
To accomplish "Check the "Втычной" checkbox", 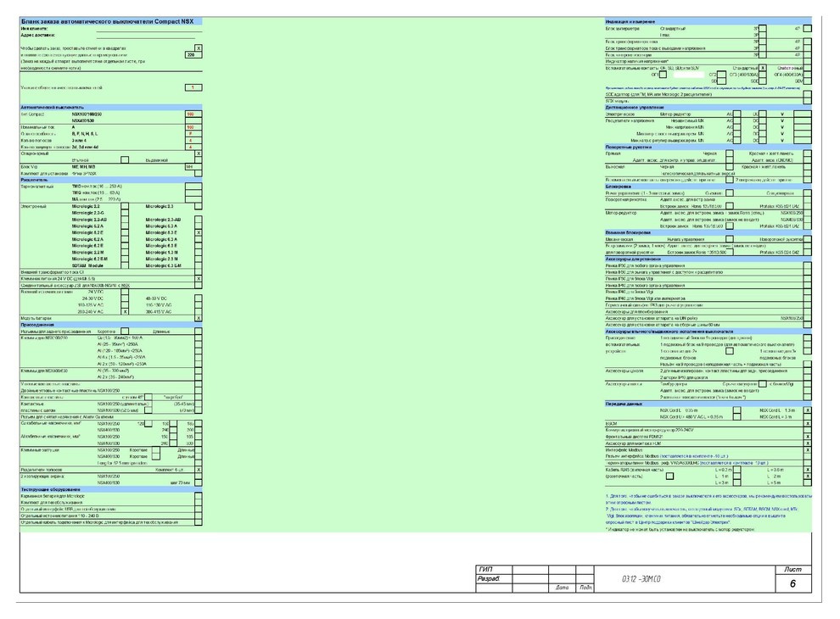I will point(125,160).
